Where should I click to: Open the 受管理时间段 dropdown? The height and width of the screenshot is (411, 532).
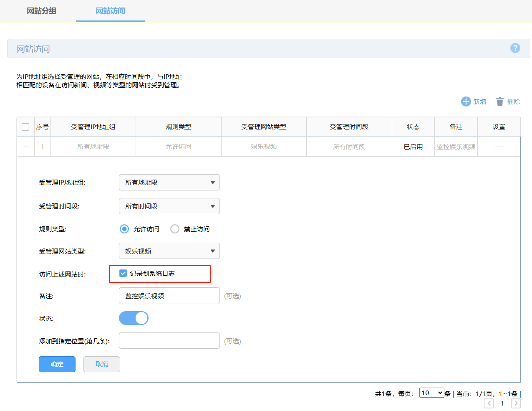coord(169,206)
